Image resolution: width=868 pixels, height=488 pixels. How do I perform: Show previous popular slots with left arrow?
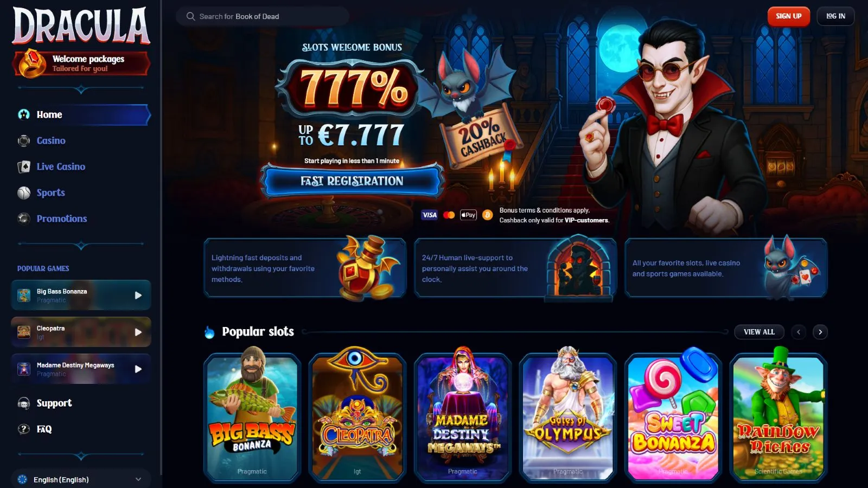tap(799, 332)
